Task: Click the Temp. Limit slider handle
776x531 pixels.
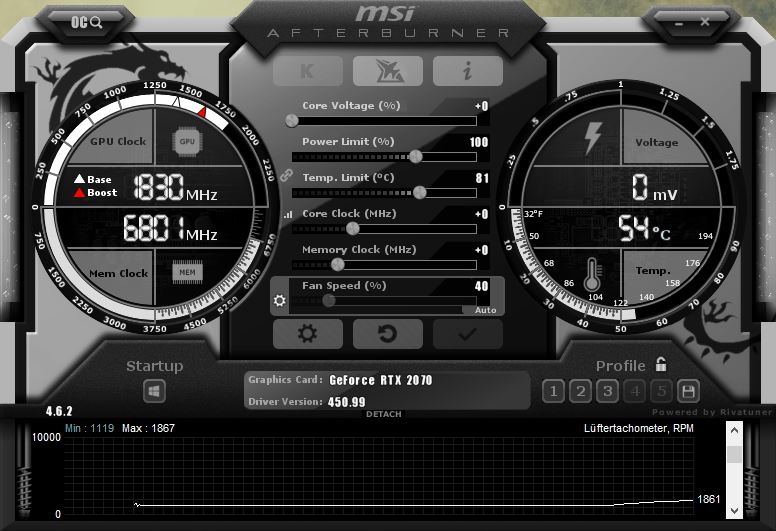Action: pos(420,193)
